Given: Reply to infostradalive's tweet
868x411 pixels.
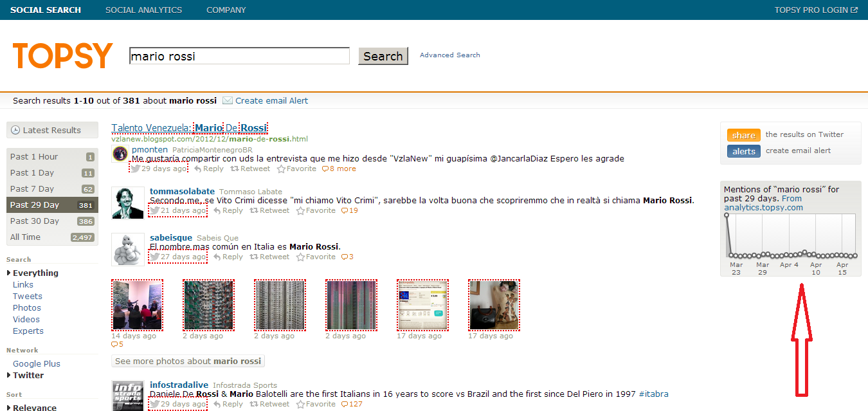Looking at the screenshot, I should pyautogui.click(x=228, y=404).
